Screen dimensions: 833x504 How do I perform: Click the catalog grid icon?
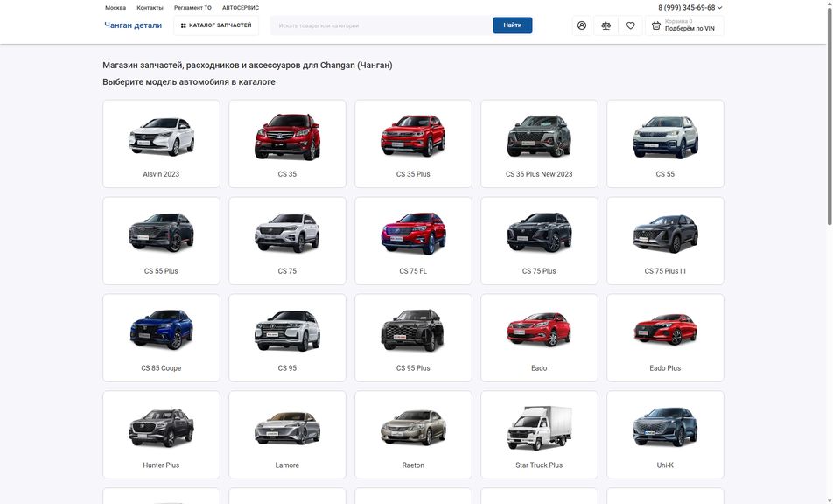pos(183,25)
